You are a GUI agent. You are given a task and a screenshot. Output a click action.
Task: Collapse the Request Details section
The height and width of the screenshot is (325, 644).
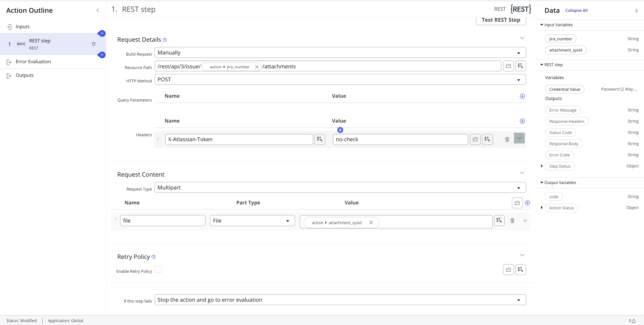tap(522, 38)
